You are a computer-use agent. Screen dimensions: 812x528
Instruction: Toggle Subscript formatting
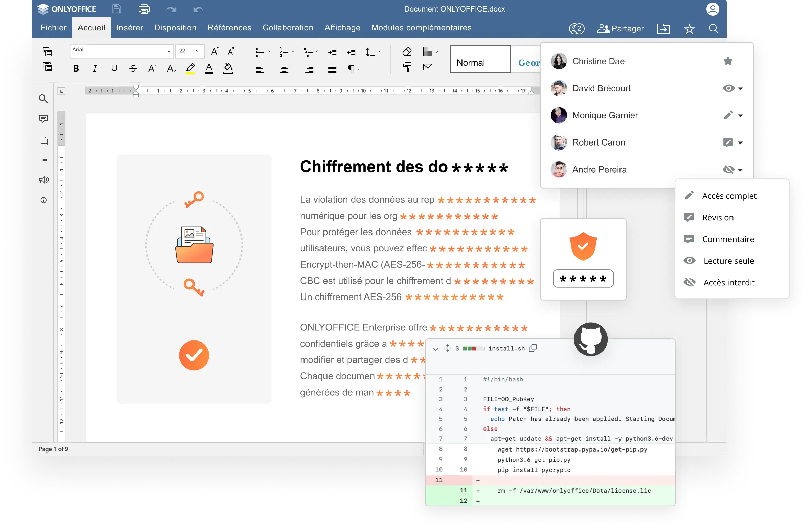click(x=172, y=69)
